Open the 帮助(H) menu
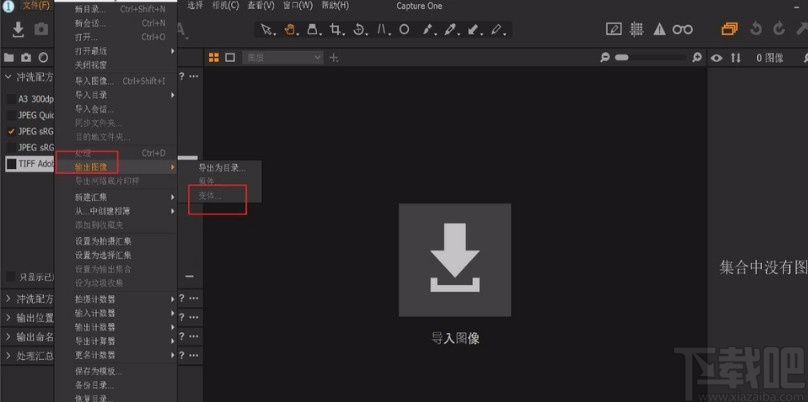The width and height of the screenshot is (808, 402). click(x=335, y=6)
